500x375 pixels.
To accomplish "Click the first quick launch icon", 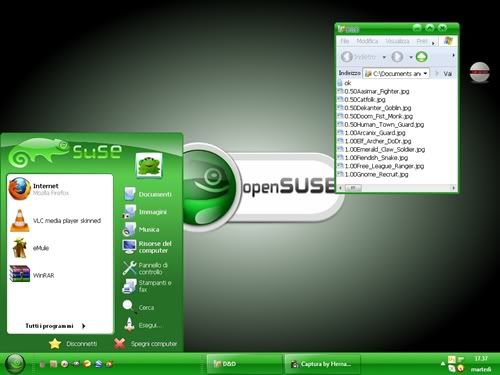I will 42,364.
